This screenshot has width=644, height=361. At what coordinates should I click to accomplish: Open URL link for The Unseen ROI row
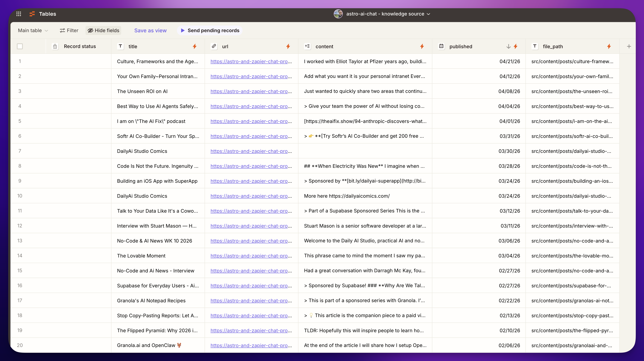[251, 91]
